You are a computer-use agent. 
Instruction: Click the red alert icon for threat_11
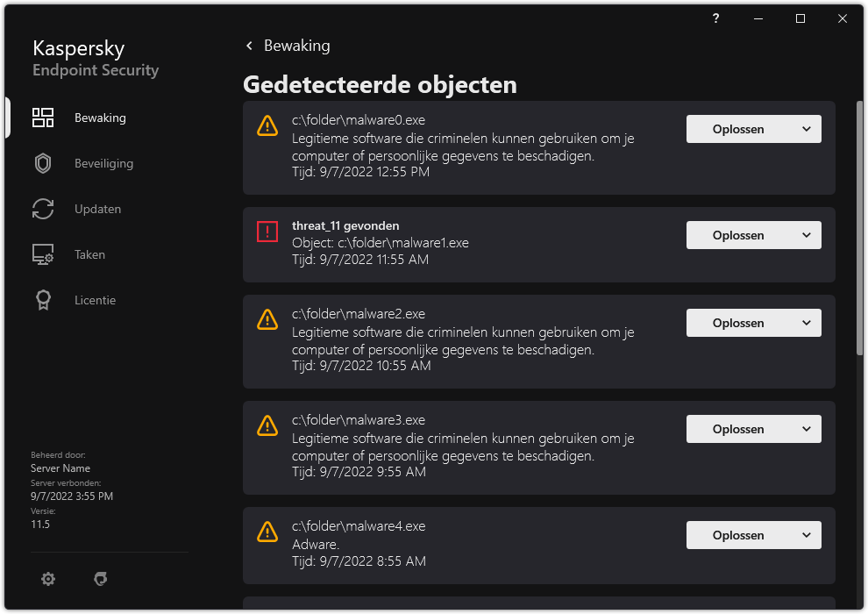pos(267,232)
